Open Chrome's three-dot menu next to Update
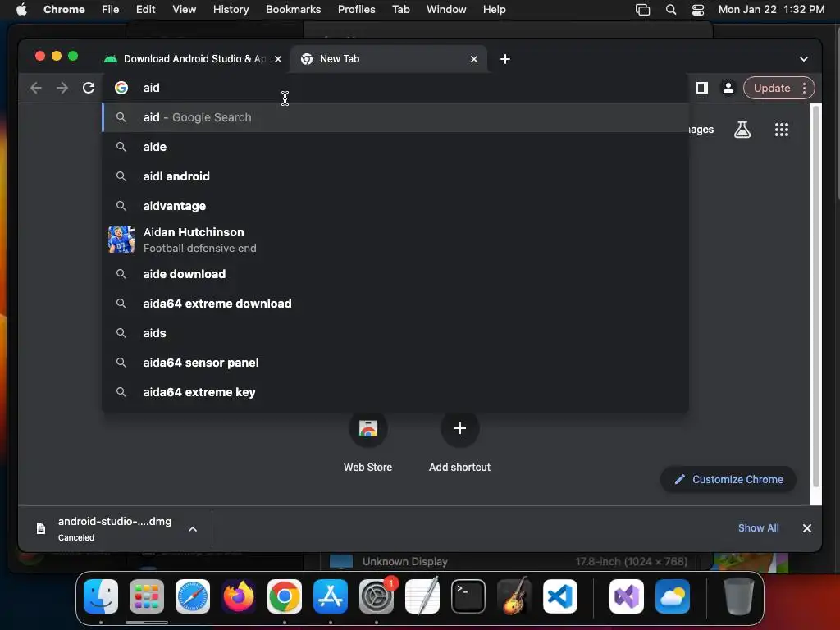The width and height of the screenshot is (840, 630). pyautogui.click(x=804, y=88)
